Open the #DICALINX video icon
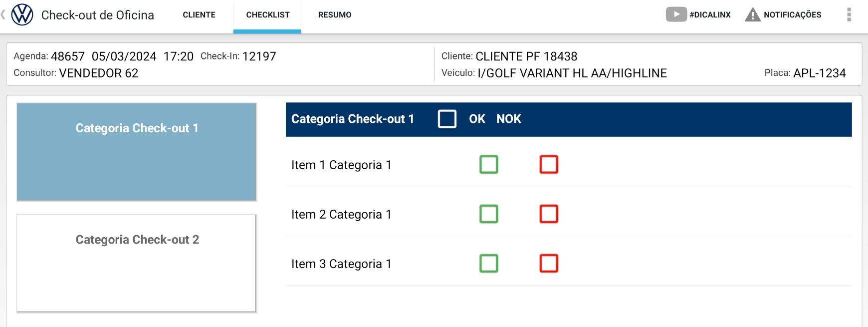The image size is (868, 327). point(676,14)
